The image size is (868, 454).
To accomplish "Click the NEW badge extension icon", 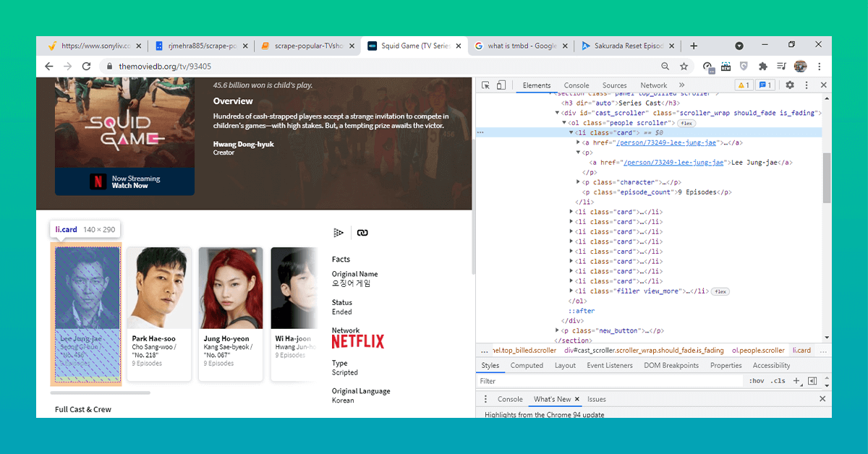I will 725,67.
